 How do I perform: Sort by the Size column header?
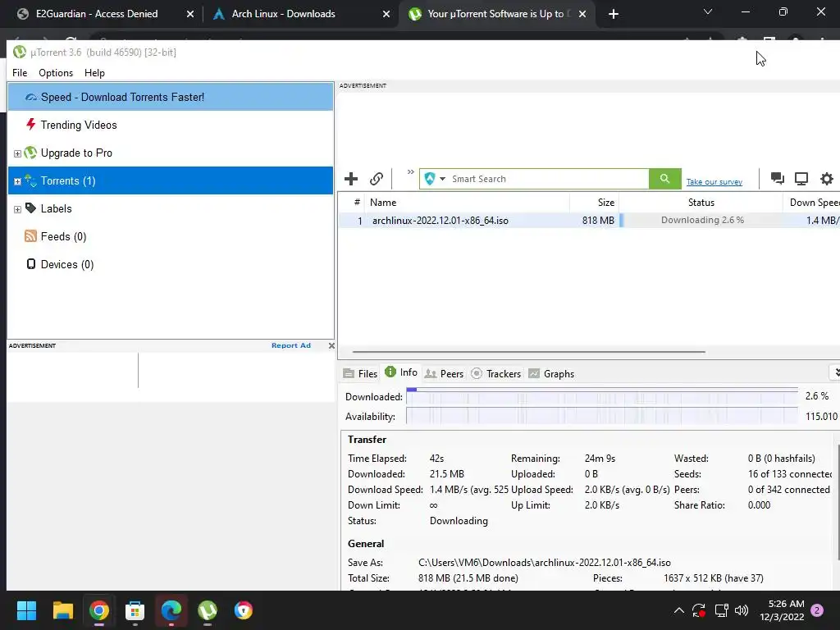(x=594, y=203)
